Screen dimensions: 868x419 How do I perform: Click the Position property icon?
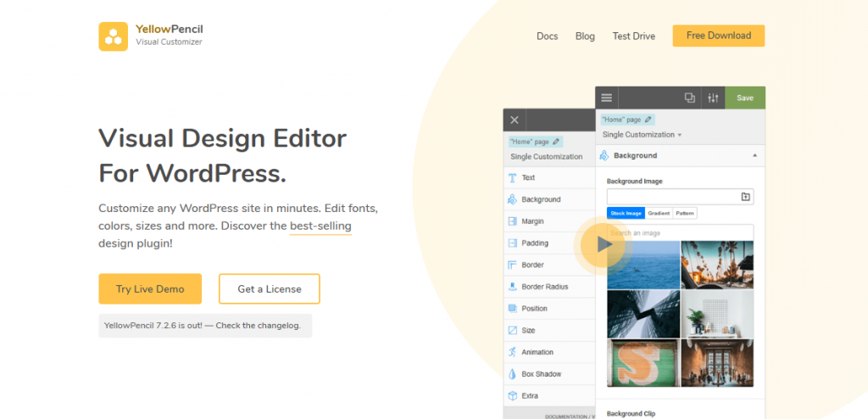tap(513, 308)
